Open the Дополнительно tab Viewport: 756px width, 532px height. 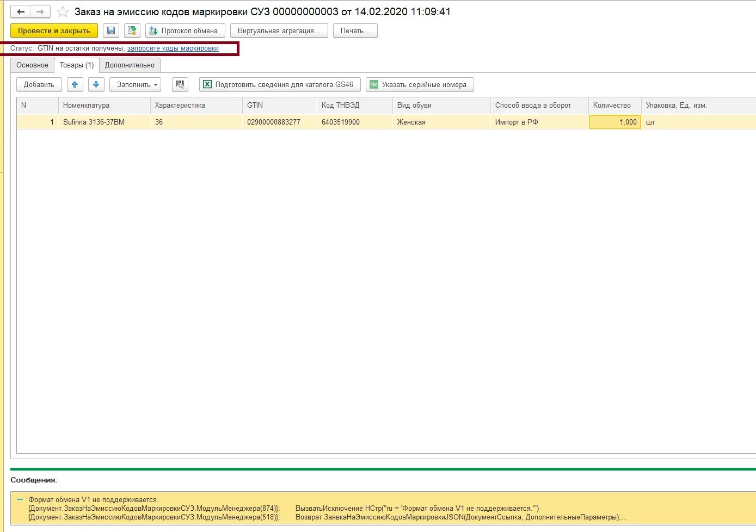click(x=130, y=65)
